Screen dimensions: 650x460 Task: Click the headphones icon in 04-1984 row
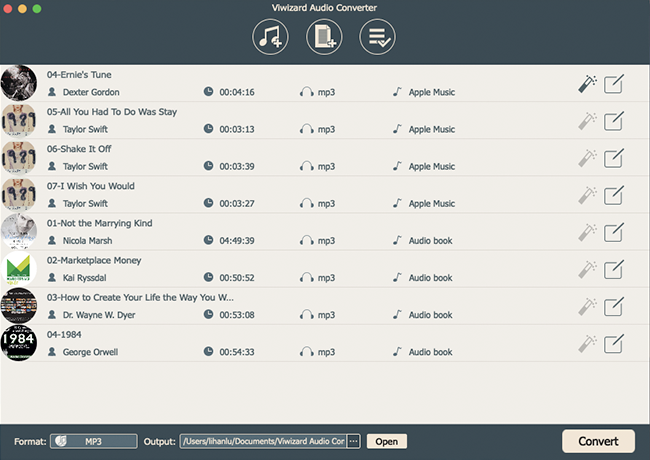pos(306,352)
